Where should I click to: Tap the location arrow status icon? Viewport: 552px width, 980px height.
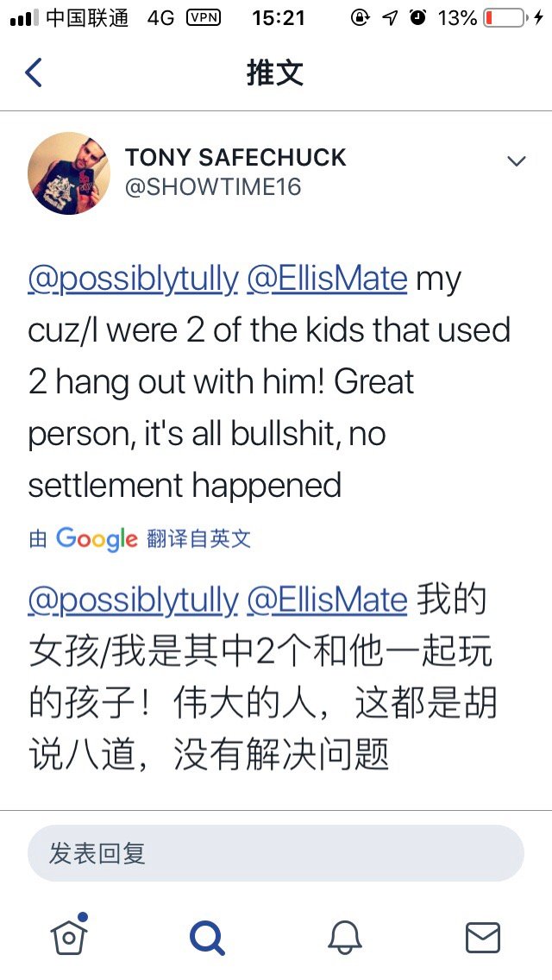click(x=390, y=18)
